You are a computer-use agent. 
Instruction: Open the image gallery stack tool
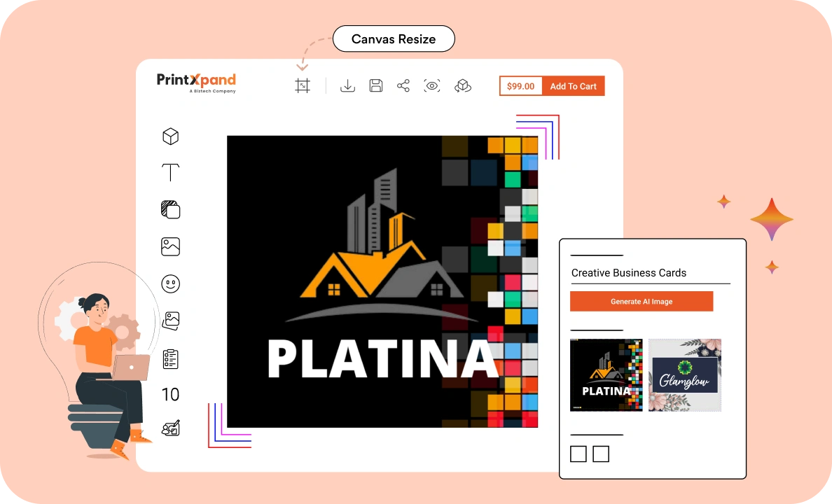(x=171, y=321)
